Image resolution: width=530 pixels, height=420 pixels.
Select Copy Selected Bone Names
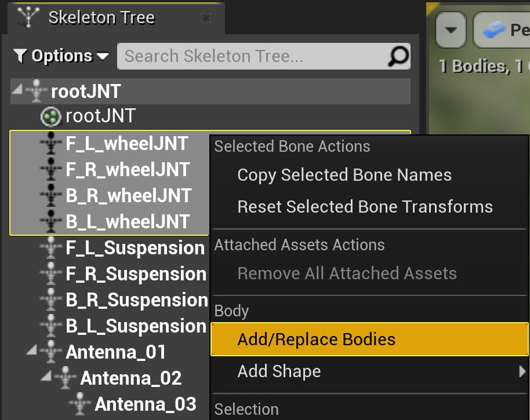coord(344,175)
